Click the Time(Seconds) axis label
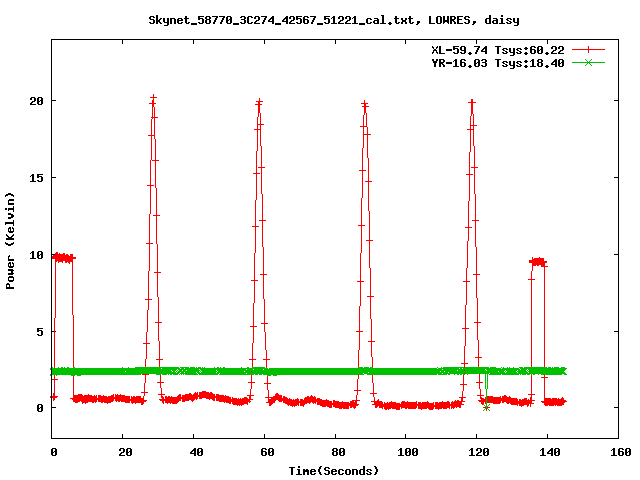The height and width of the screenshot is (480, 640). pyautogui.click(x=334, y=471)
